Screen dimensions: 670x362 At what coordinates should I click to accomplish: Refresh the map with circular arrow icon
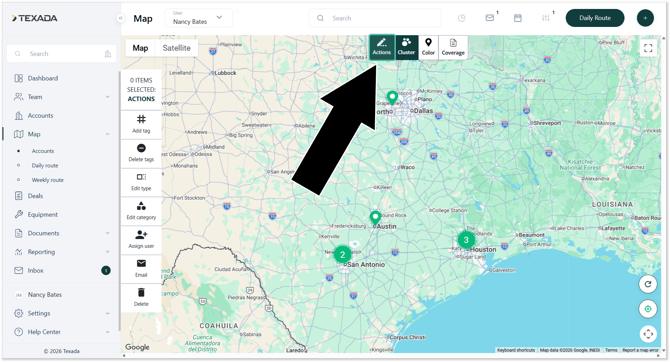[648, 284]
